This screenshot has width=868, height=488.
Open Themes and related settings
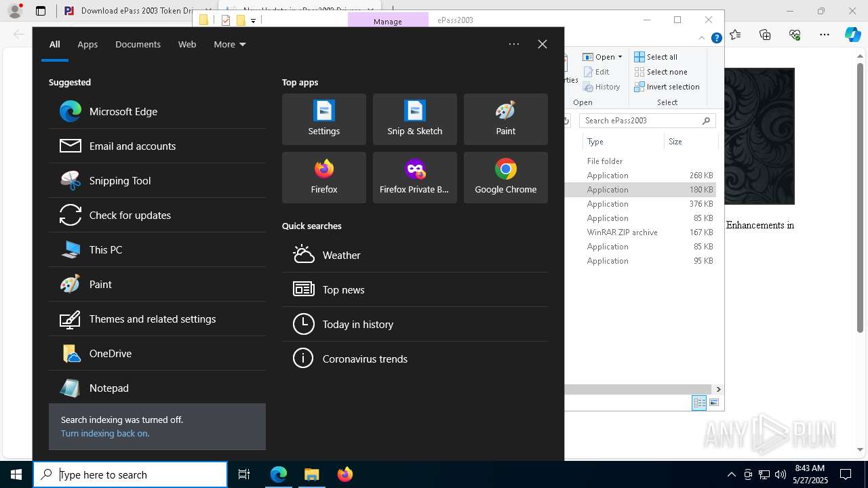pyautogui.click(x=157, y=319)
